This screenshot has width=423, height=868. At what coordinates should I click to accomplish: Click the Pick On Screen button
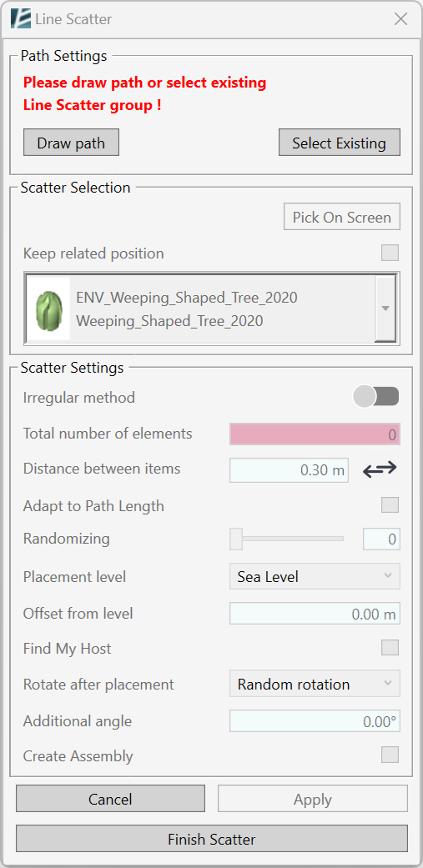pyautogui.click(x=341, y=217)
